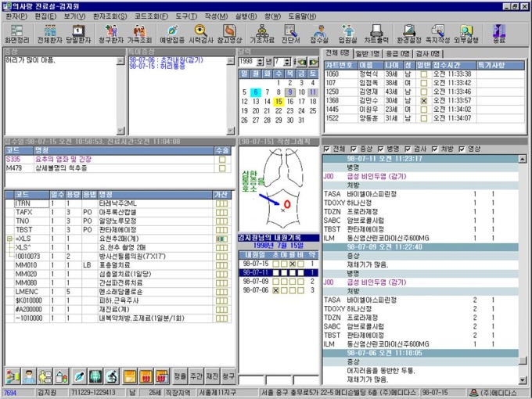Click the 차트출력 chart print icon
Viewport: 532px width, 399px height.
coord(354,34)
